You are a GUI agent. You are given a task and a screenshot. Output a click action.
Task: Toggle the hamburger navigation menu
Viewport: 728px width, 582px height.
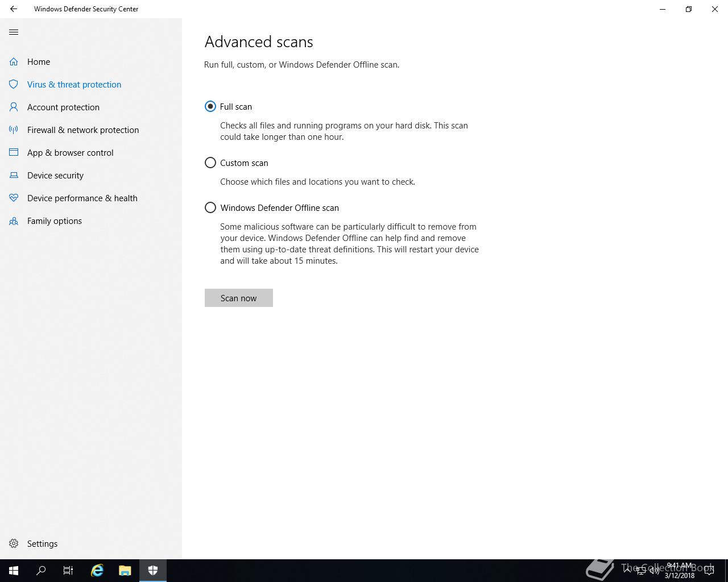tap(14, 32)
